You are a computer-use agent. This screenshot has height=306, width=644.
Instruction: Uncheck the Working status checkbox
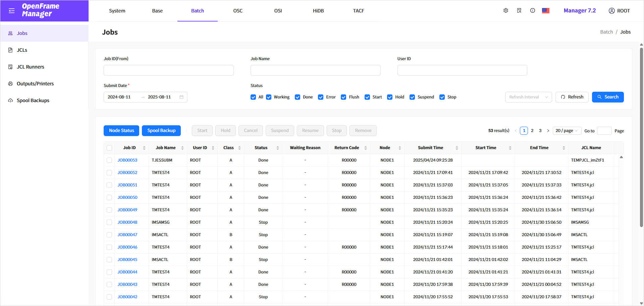coord(269,97)
